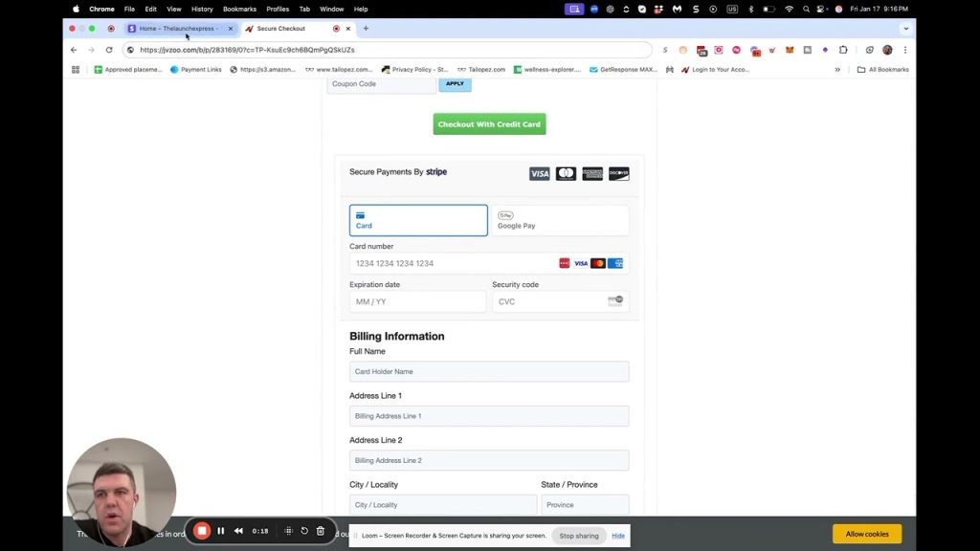Select the Card payment method
Screen dimensions: 980x551
[419, 221]
